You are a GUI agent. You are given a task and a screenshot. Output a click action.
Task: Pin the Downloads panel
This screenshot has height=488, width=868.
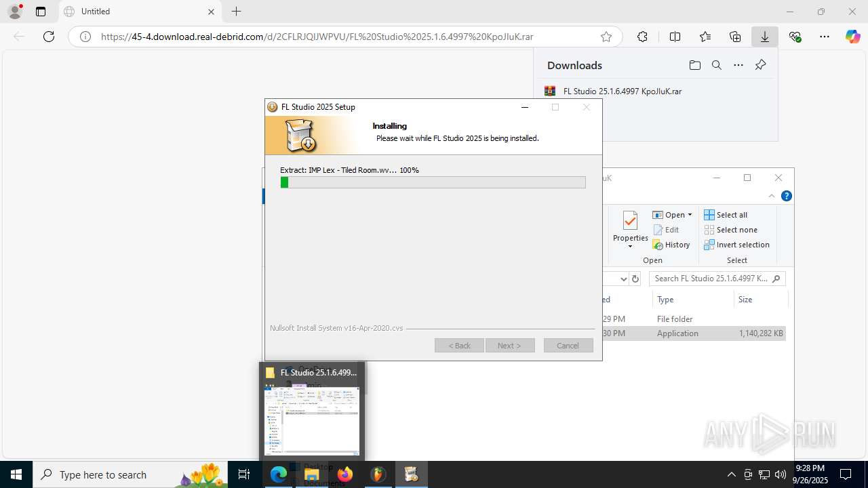click(760, 65)
